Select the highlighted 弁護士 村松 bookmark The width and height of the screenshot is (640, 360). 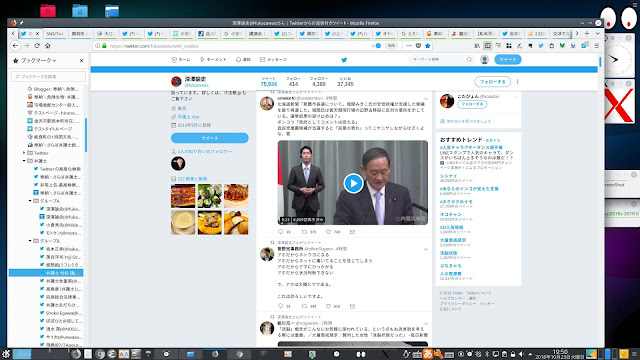[46, 273]
